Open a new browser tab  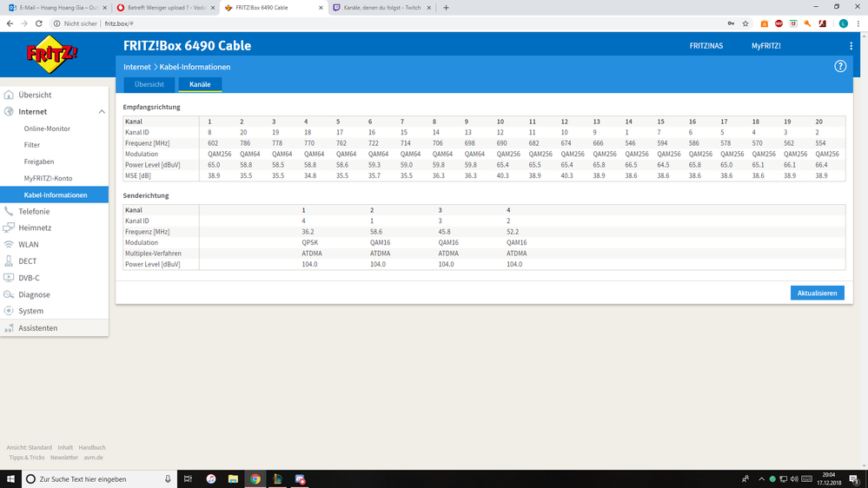tap(447, 8)
